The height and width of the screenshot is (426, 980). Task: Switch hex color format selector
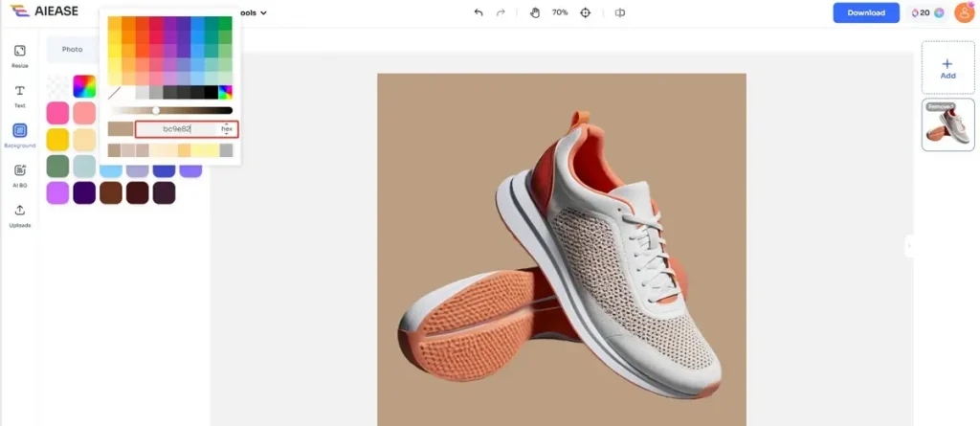[x=227, y=128]
